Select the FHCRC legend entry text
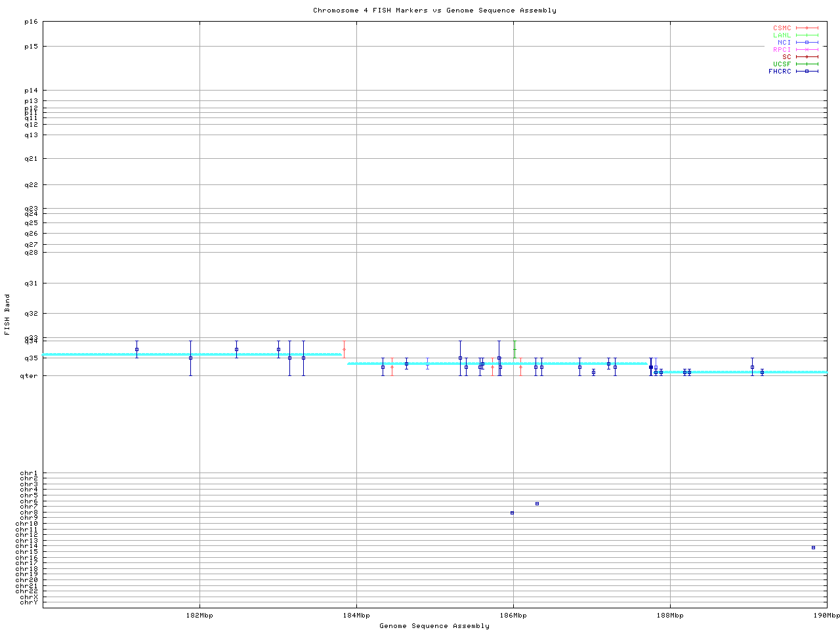Viewport: 840px width, 630px height. 780,71
